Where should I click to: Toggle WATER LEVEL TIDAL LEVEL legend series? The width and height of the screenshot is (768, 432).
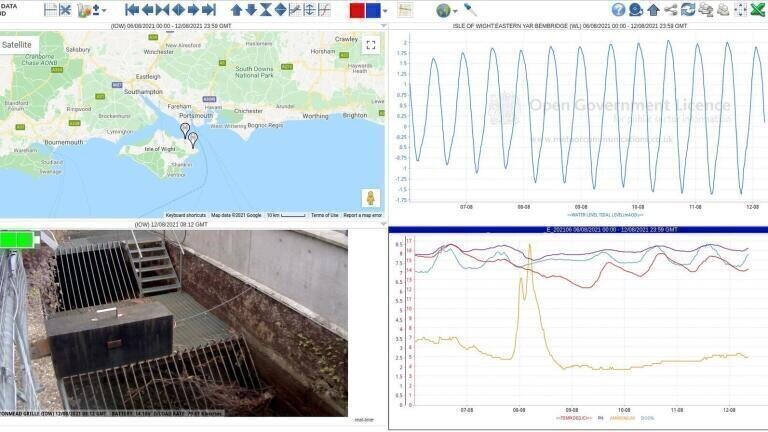(605, 215)
